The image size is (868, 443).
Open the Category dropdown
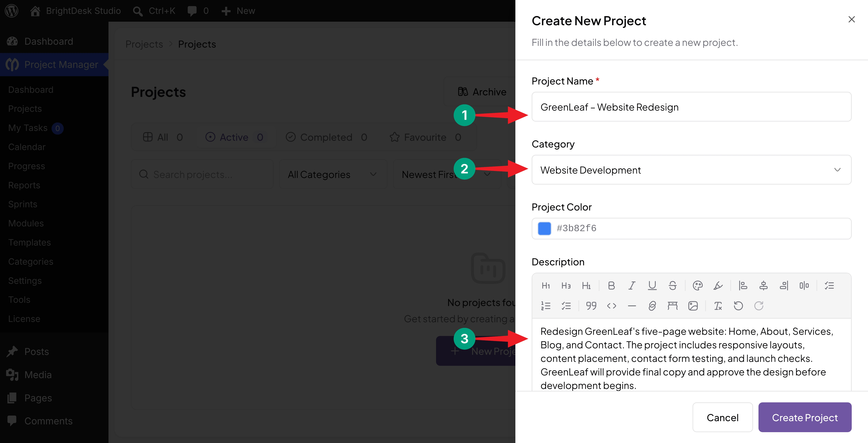point(692,170)
